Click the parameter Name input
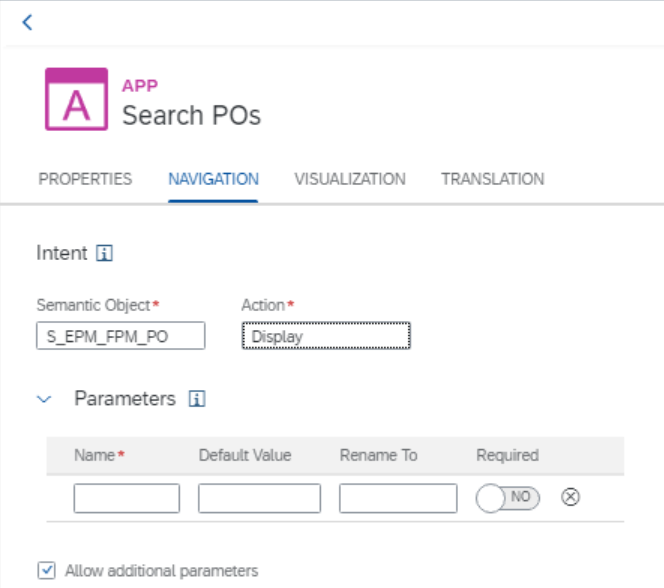 pyautogui.click(x=127, y=498)
